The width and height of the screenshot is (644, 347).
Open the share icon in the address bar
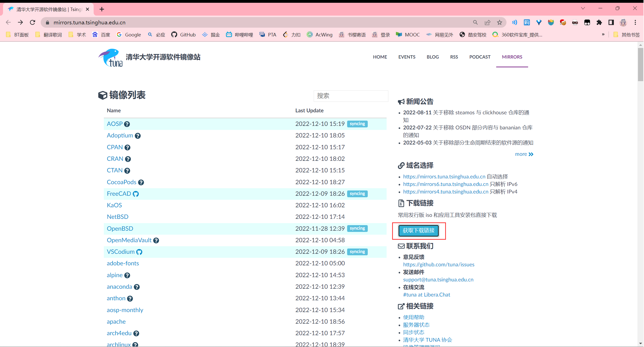click(487, 22)
